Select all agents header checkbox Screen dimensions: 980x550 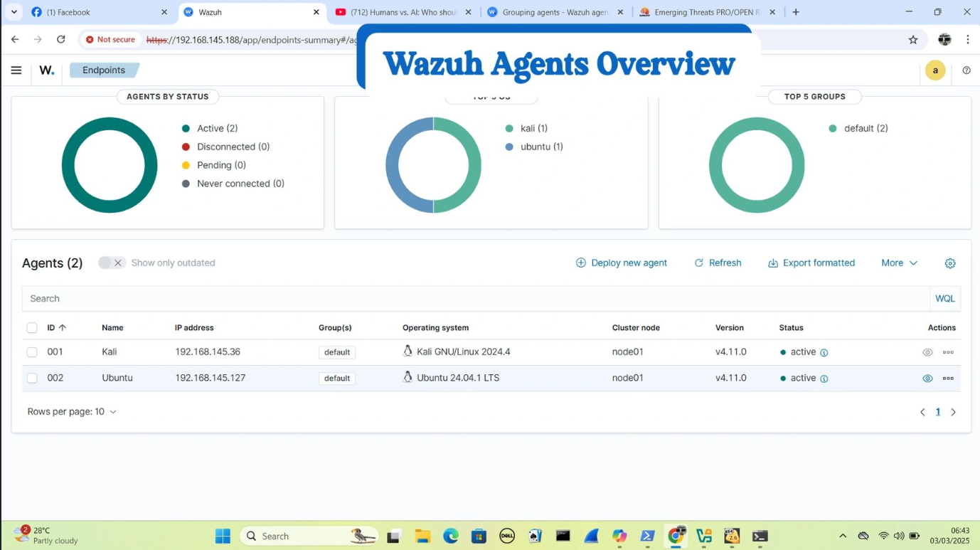[x=32, y=328]
